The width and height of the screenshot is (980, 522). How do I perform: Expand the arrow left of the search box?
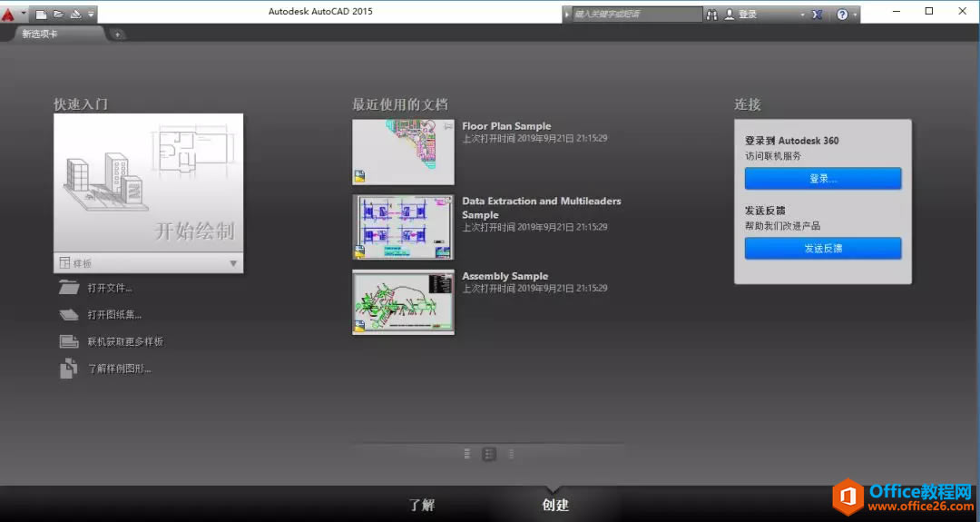[567, 14]
